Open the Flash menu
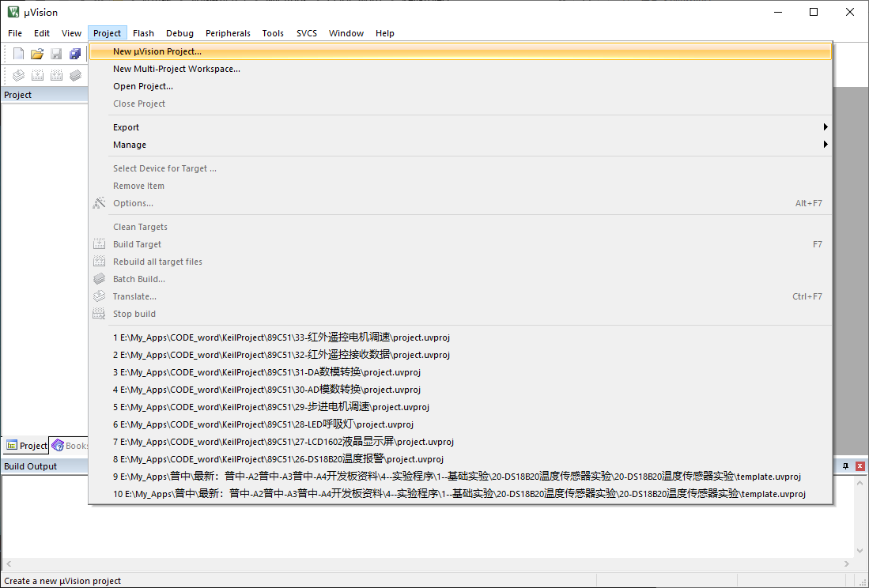Image resolution: width=869 pixels, height=588 pixels. coord(144,33)
